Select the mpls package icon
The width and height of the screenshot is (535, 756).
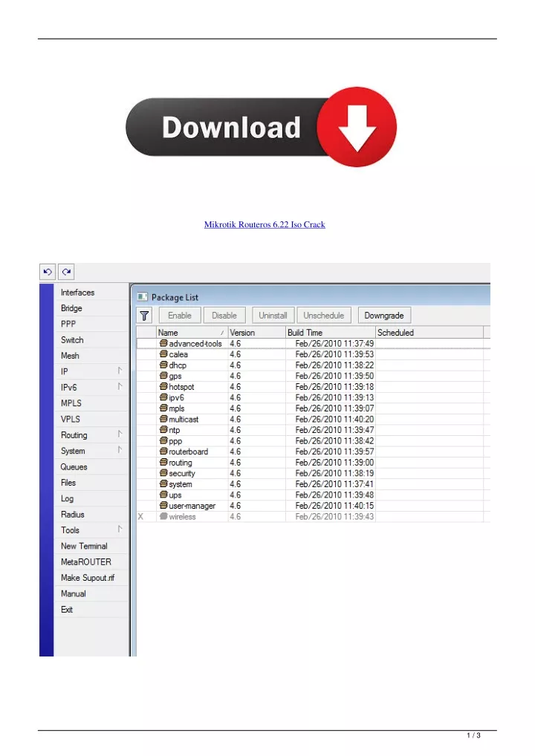click(x=163, y=408)
